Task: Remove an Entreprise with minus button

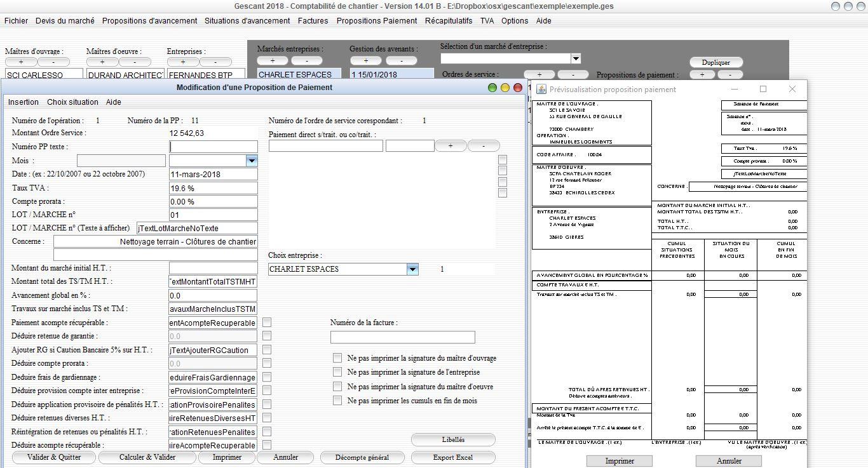Action: pos(215,62)
